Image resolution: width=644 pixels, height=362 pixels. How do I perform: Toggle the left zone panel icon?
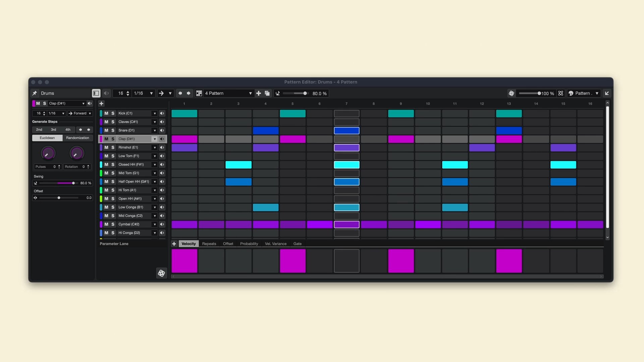tap(96, 93)
